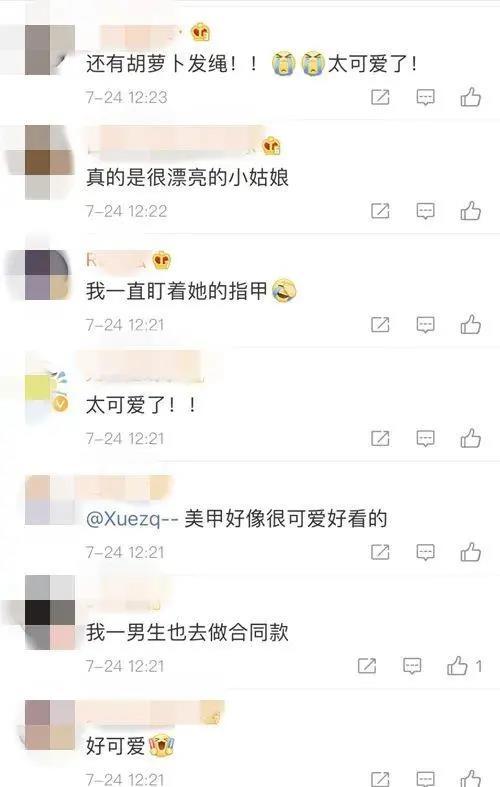
Task: Reply to the 真的是很漂亮的小姑娘 comment
Action: pos(425,211)
